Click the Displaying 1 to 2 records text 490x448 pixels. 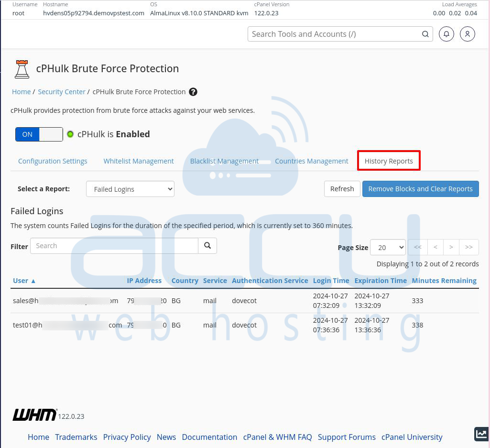tap(427, 264)
